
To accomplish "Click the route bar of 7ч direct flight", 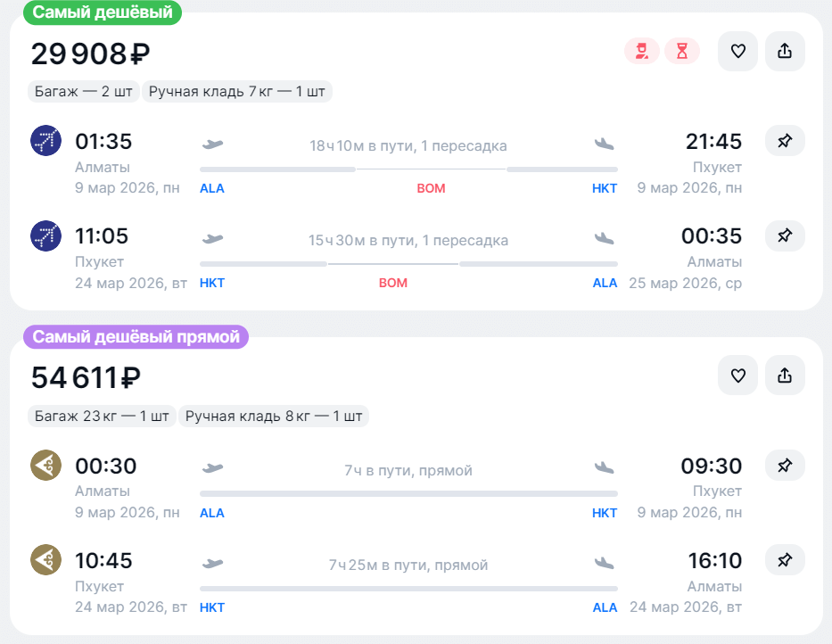I will pyautogui.click(x=408, y=493).
